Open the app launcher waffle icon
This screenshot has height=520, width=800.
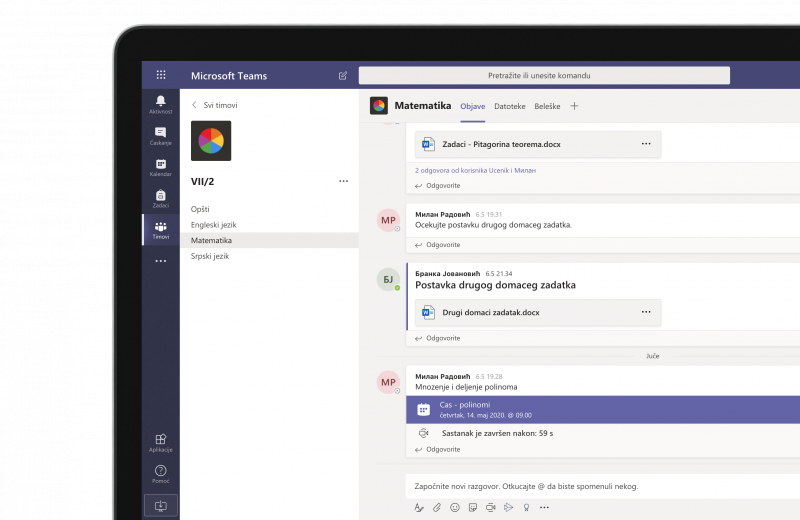(x=161, y=75)
